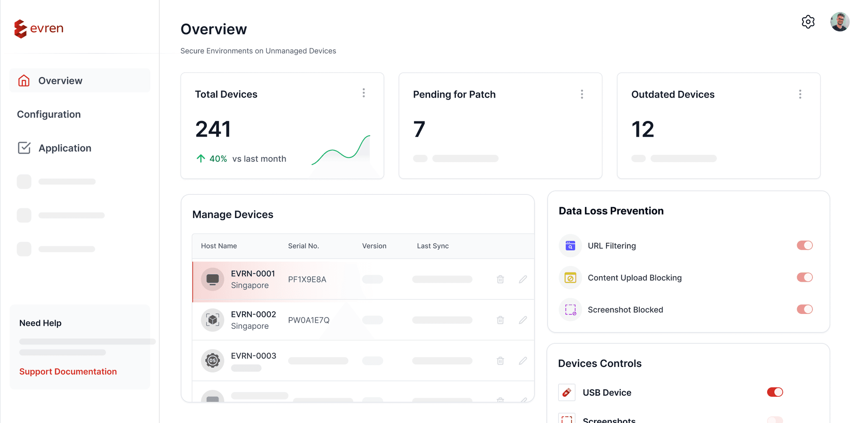868x423 pixels.
Task: Navigate to Configuration in the sidebar
Action: click(49, 114)
